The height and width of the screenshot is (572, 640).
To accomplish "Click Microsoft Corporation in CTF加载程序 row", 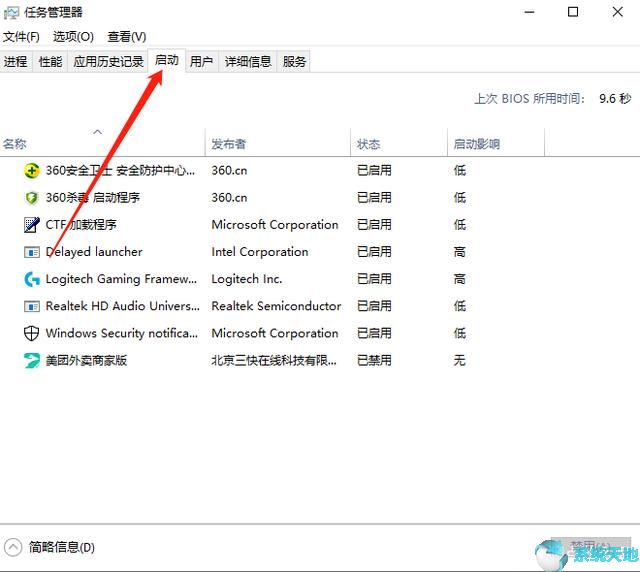I will pyautogui.click(x=275, y=225).
